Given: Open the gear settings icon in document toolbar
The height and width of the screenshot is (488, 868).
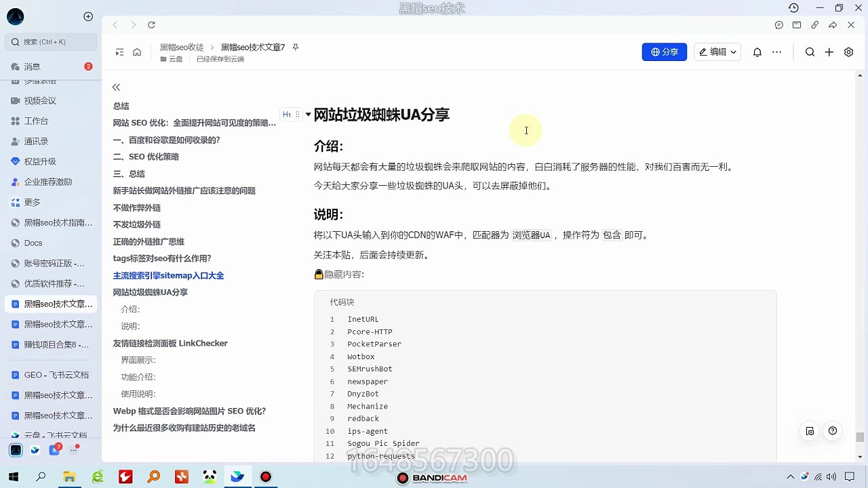Looking at the screenshot, I should pos(848,52).
